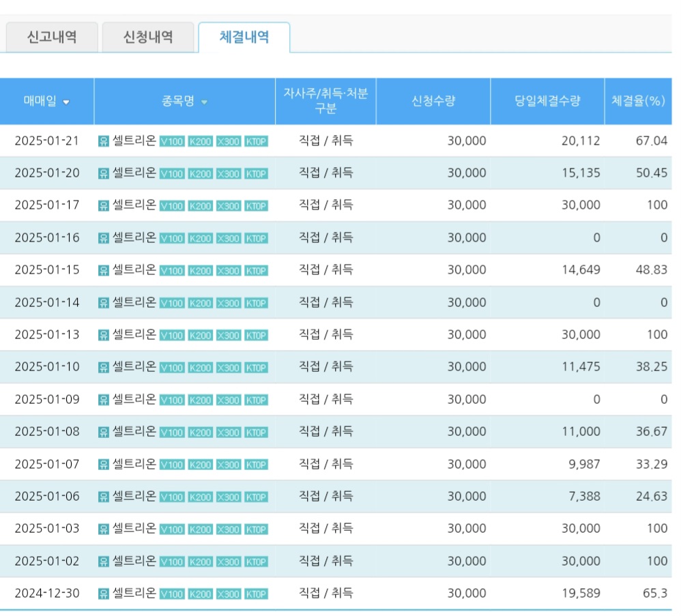Viewport: 681px width, 616px height.
Task: Select the 체결내역 tab
Action: click(244, 38)
